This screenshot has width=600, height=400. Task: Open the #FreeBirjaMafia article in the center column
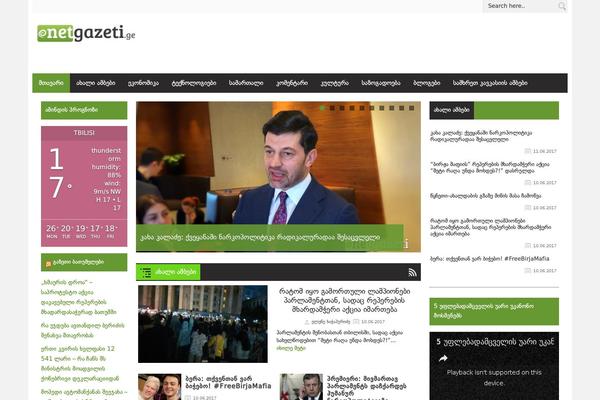pos(228,382)
